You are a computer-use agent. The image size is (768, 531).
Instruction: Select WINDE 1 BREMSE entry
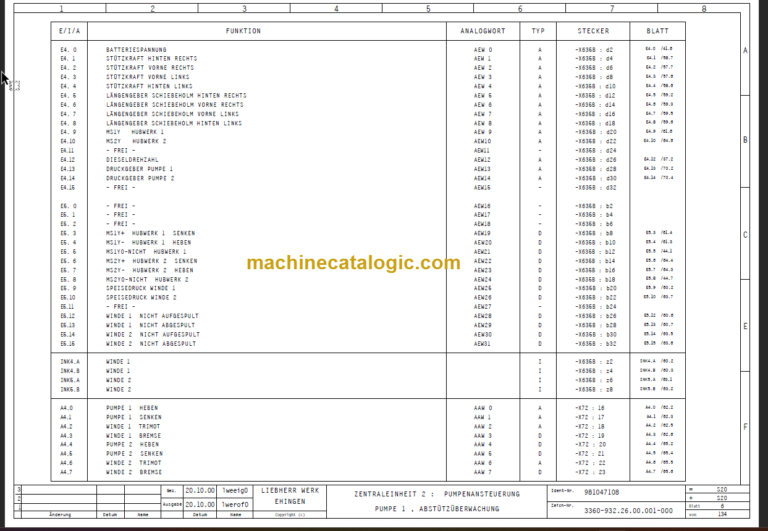pyautogui.click(x=133, y=435)
